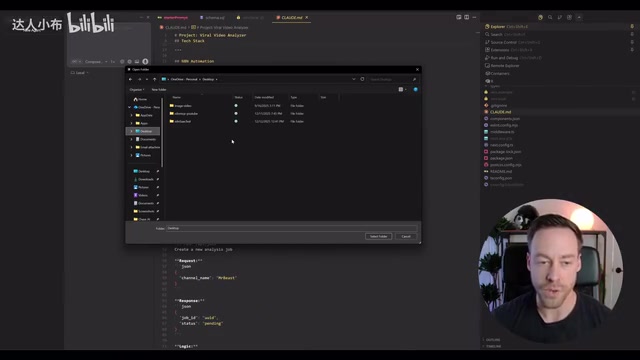The width and height of the screenshot is (640, 360).
Task: Open the address bar history dropdown
Action: 353,79
